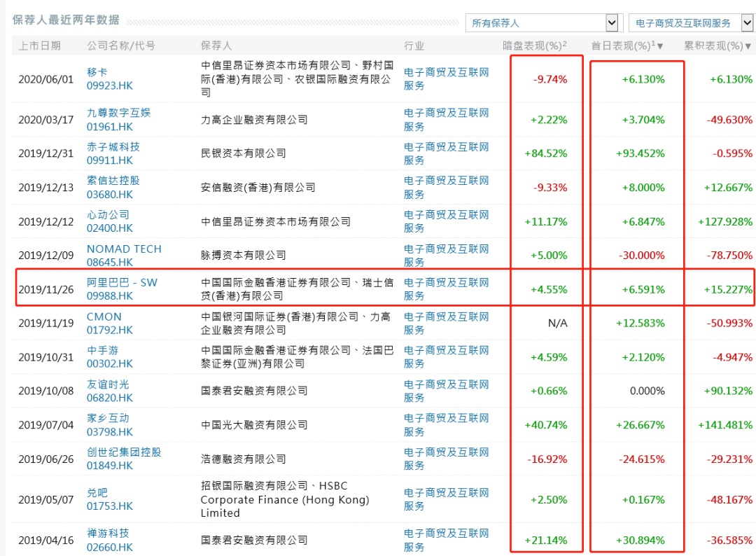Select first-day value -30.000%
Screen dimensions: 756x556
tap(642, 255)
